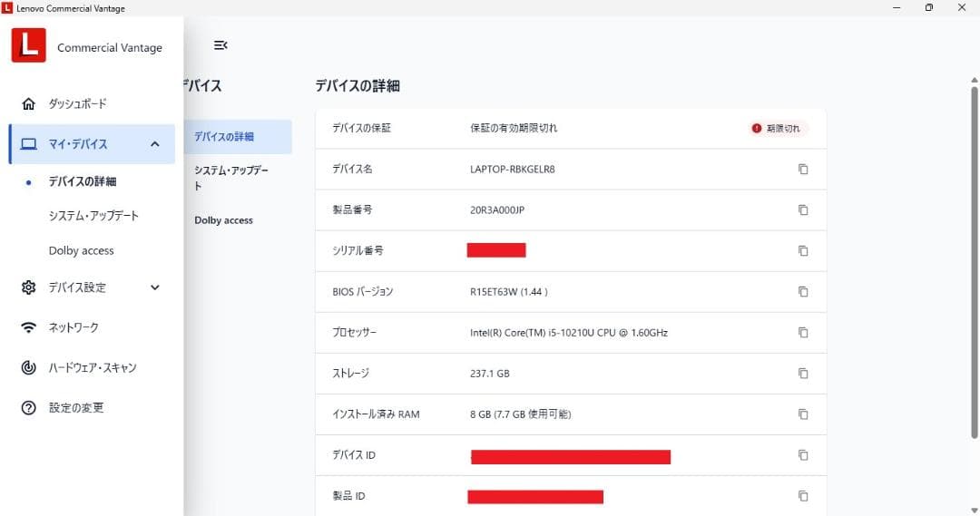Expand the デバイス設定 section chevron

pyautogui.click(x=155, y=287)
